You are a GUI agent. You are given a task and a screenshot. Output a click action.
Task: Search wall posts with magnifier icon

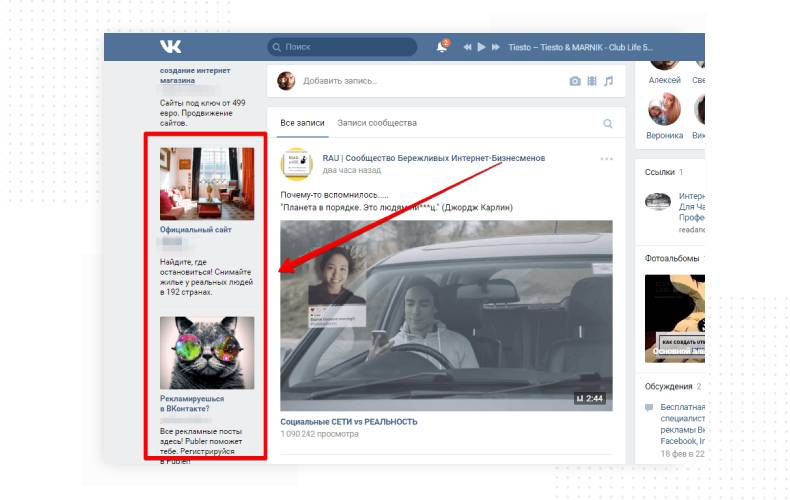click(x=608, y=123)
